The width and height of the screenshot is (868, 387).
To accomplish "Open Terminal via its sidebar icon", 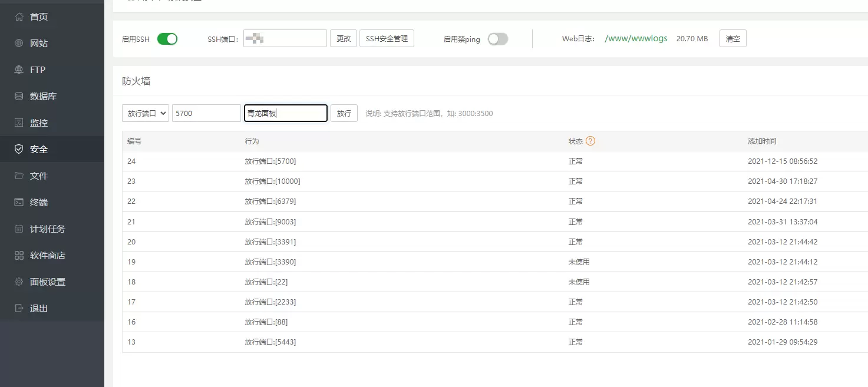I will point(19,202).
